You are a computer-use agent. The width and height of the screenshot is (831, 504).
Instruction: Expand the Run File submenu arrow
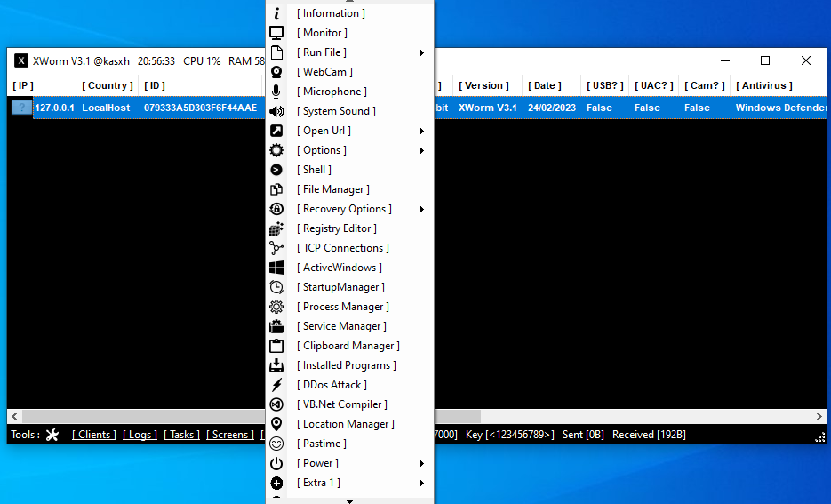tap(422, 52)
